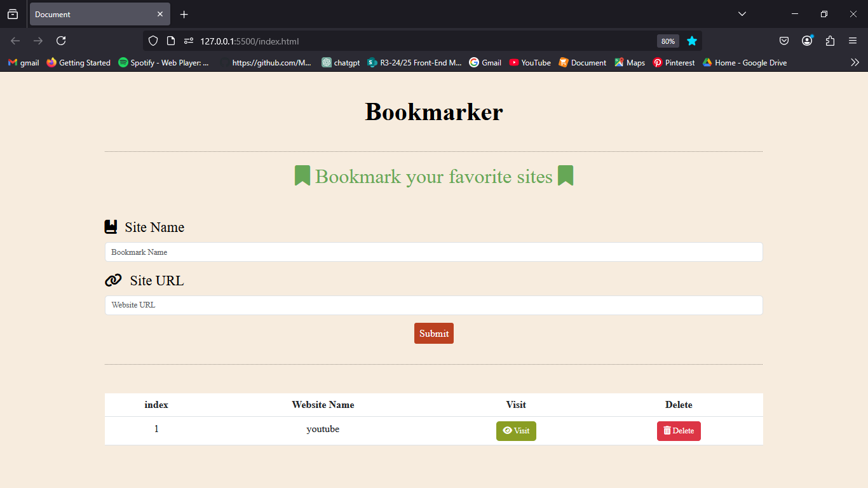Click the tracking protection shield icon
868x488 pixels.
coord(153,41)
